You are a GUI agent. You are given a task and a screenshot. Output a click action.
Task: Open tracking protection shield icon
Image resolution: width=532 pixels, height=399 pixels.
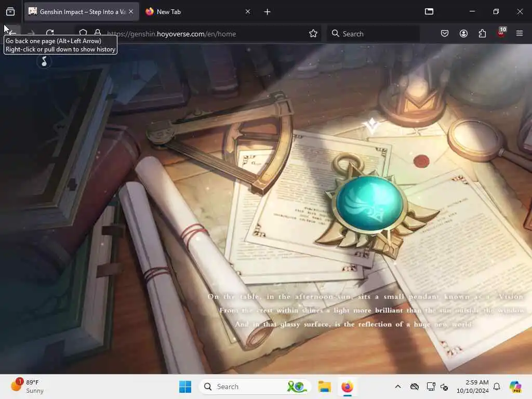[83, 33]
